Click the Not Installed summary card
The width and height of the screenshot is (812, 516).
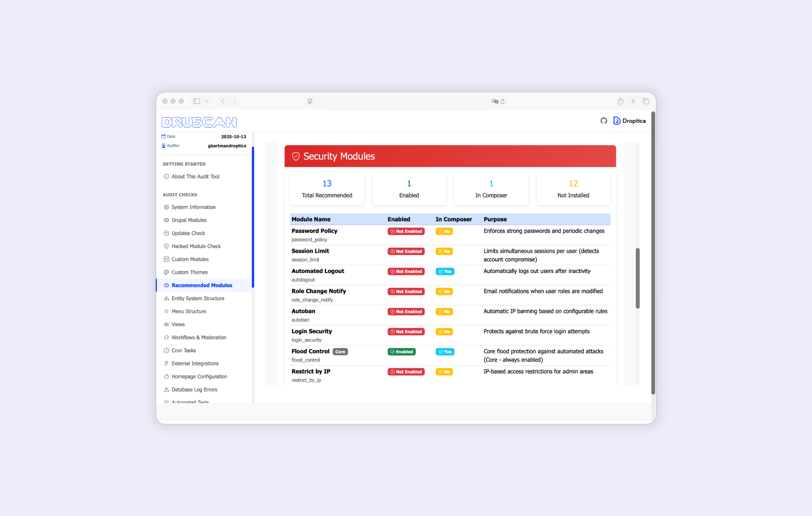coord(573,189)
